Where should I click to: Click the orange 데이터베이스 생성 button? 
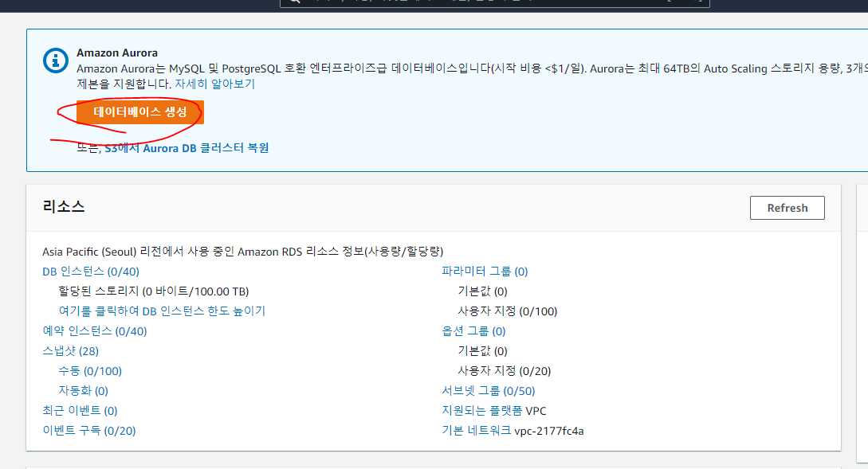pyautogui.click(x=140, y=112)
